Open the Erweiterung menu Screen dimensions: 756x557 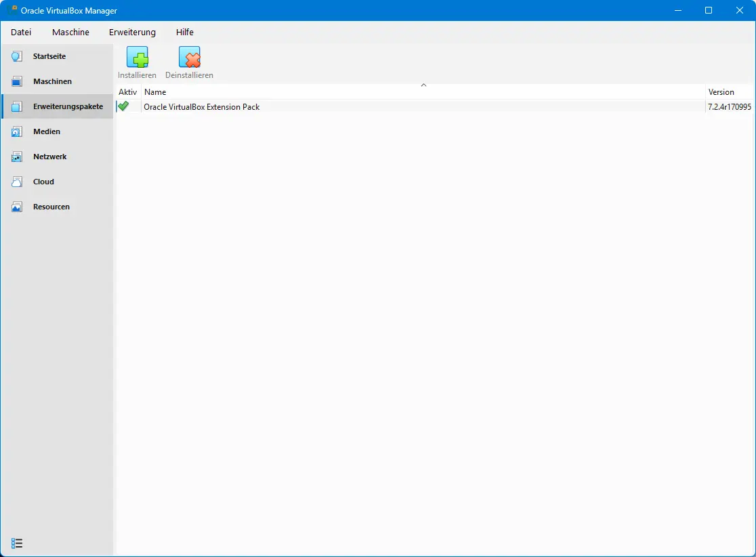tap(132, 32)
